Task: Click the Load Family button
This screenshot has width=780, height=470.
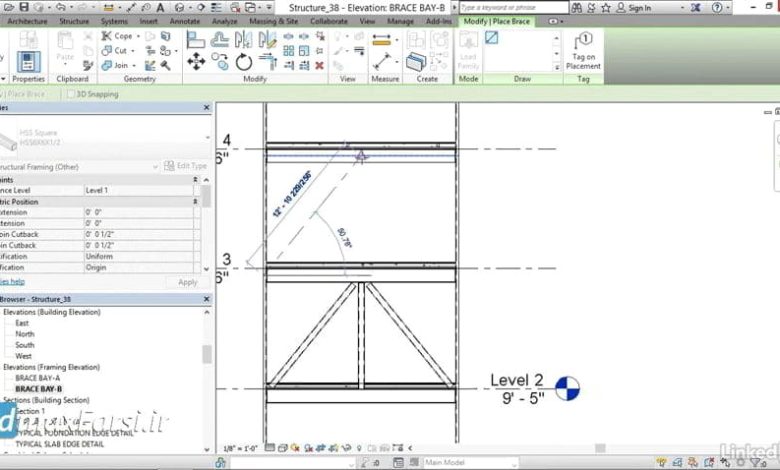Action: pos(468,51)
